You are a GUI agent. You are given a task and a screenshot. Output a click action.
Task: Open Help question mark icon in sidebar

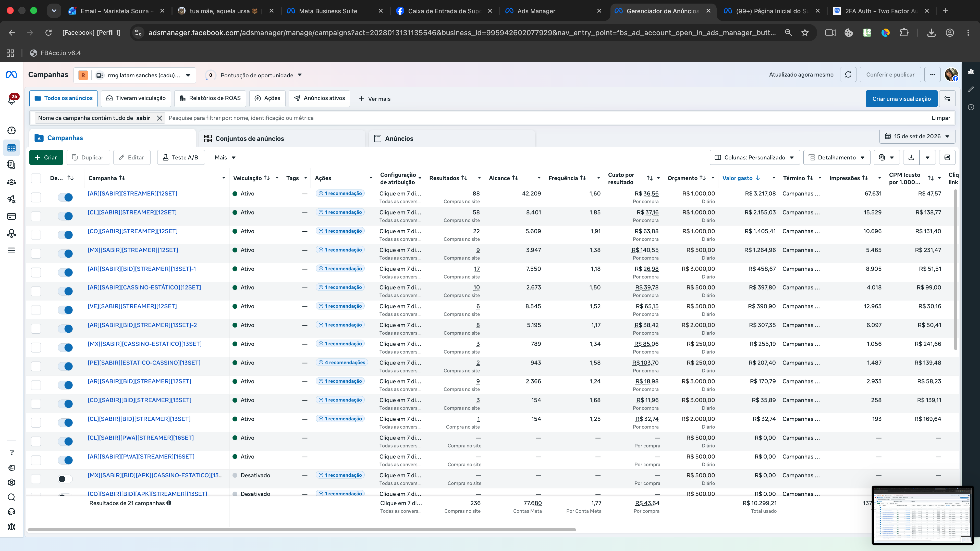point(11,453)
